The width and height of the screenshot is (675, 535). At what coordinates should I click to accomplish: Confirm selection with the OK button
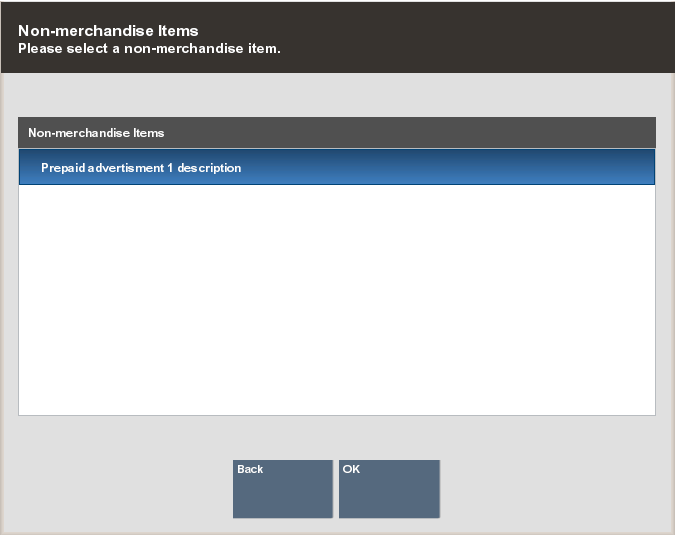(x=389, y=489)
